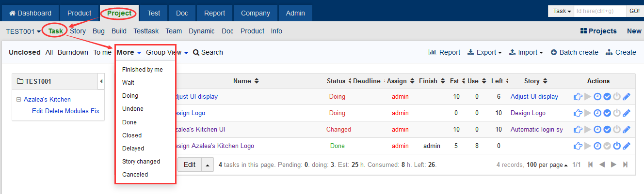Viewport: 644px width, 194px height.
Task: Go to the last page arrow
Action: tap(625, 165)
